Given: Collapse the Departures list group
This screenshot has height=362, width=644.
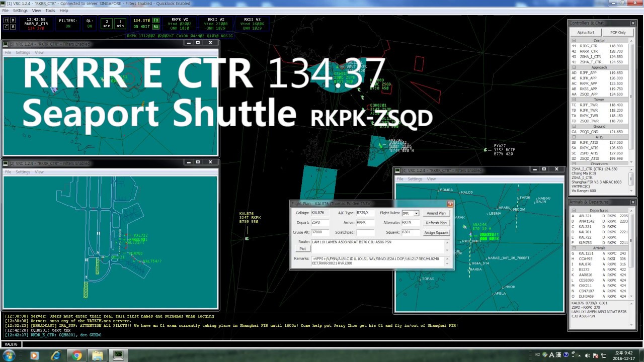Looking at the screenshot, I should tap(574, 210).
